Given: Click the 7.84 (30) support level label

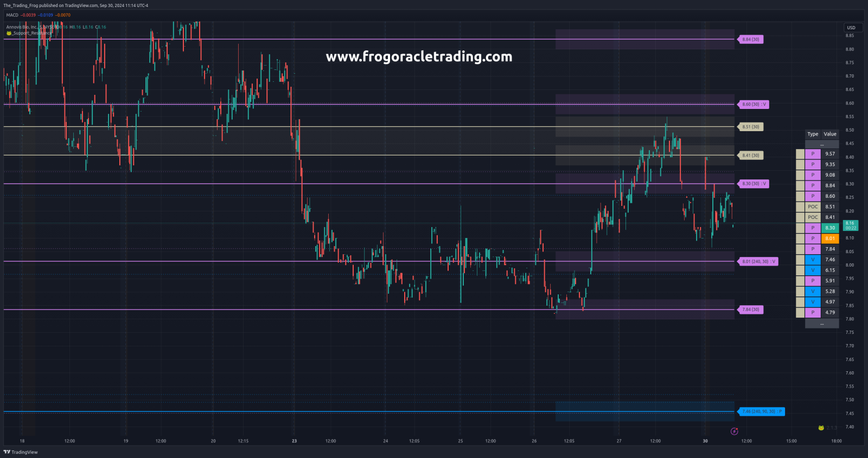Looking at the screenshot, I should pos(751,309).
